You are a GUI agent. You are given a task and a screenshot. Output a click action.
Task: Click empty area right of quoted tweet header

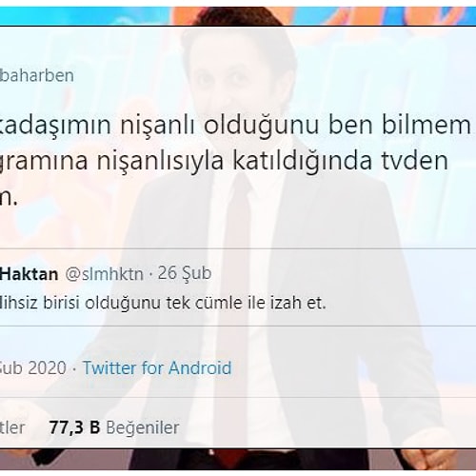pos(343,273)
